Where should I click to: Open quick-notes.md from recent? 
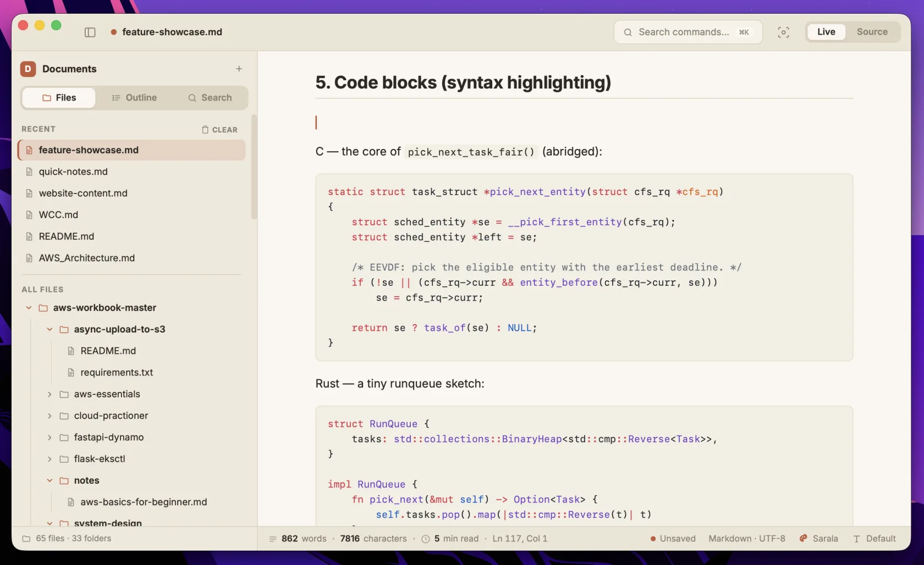(131, 172)
